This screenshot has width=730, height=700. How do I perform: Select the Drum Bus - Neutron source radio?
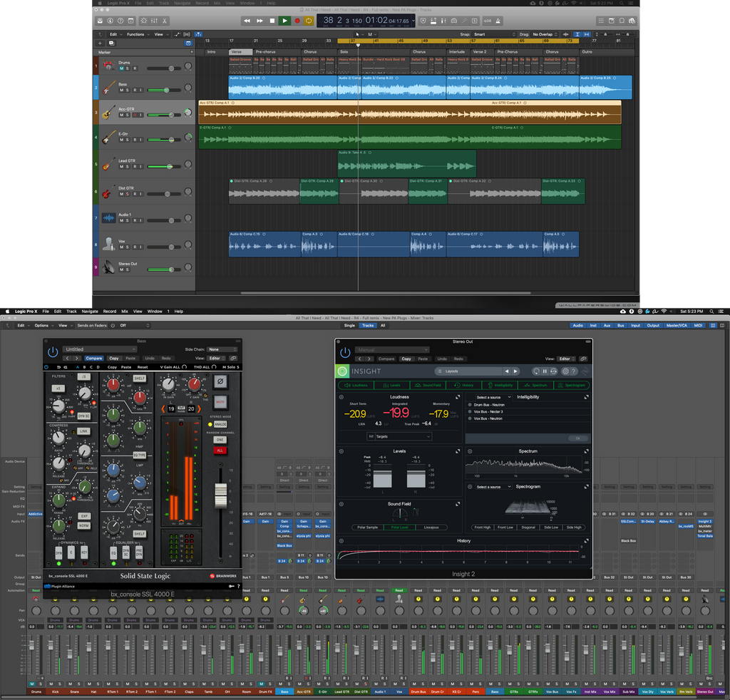[x=470, y=405]
